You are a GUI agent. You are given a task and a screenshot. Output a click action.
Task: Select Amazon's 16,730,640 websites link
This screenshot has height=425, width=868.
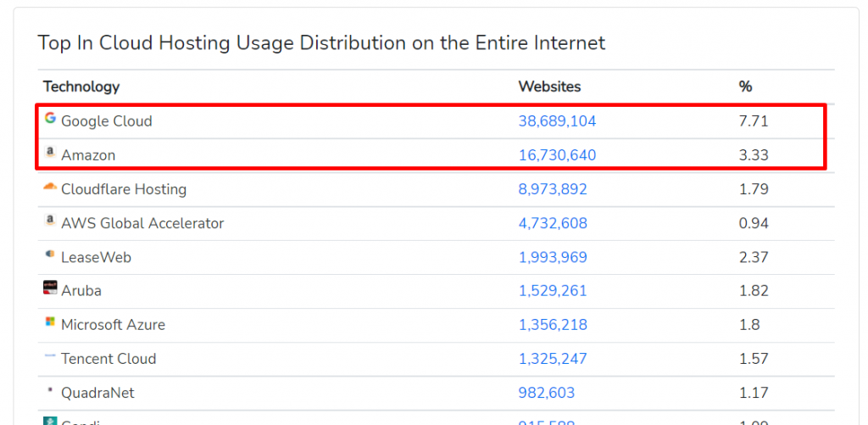tap(557, 155)
